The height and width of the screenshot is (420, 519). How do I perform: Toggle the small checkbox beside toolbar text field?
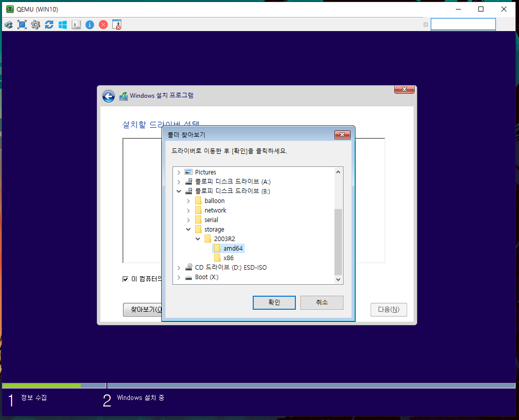coord(426,25)
